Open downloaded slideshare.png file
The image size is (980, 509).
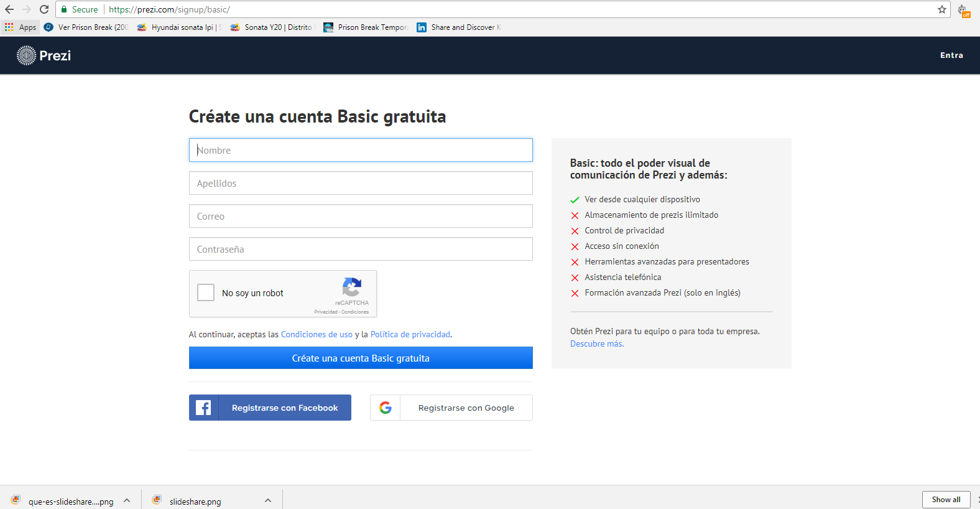(195, 501)
